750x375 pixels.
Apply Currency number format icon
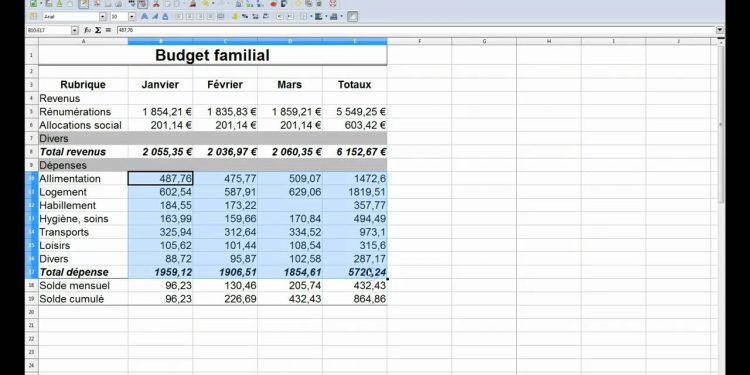pyautogui.click(x=235, y=16)
